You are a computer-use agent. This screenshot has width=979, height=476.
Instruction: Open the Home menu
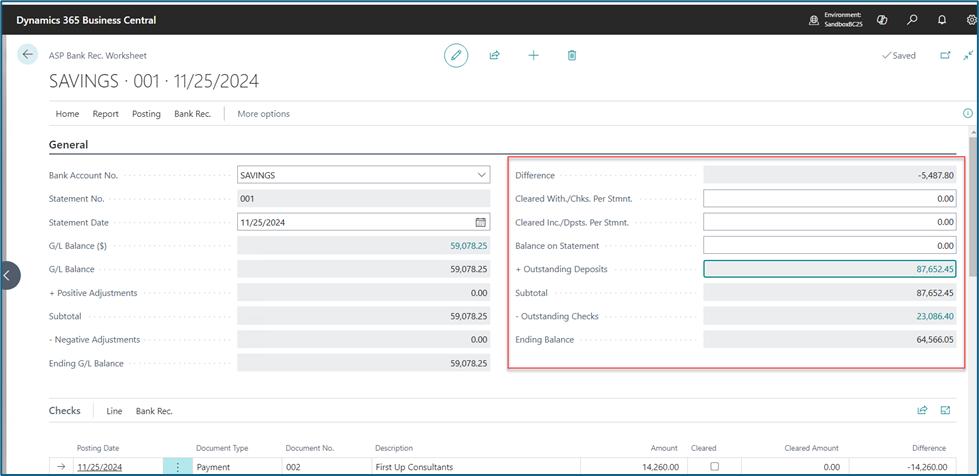[x=67, y=114]
